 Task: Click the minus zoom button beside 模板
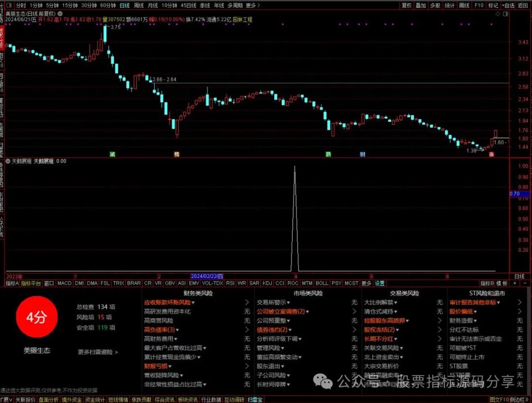tap(525, 283)
